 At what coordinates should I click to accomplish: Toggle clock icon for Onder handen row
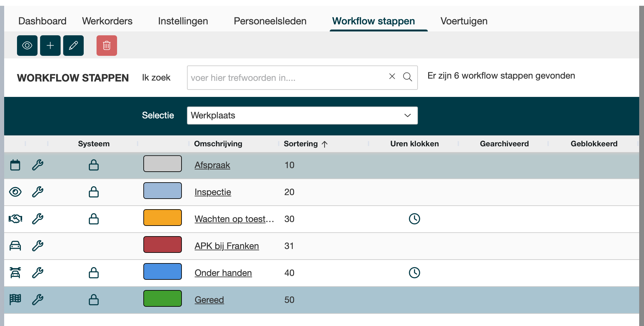click(414, 273)
